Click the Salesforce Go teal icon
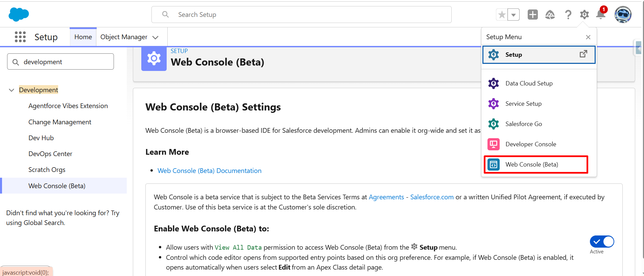644x276 pixels. [x=494, y=124]
